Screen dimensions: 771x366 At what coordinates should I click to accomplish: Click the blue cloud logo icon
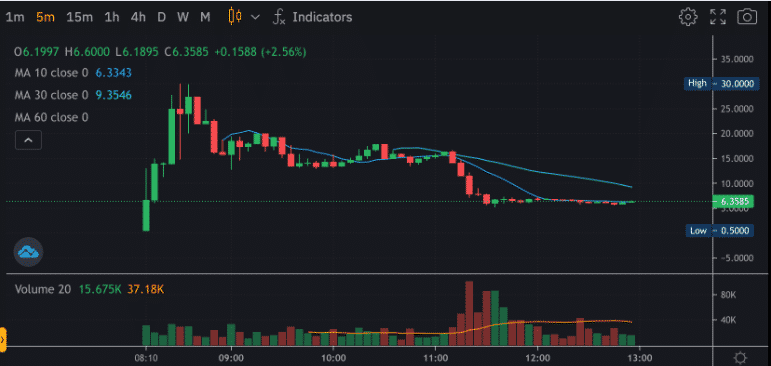coord(28,252)
